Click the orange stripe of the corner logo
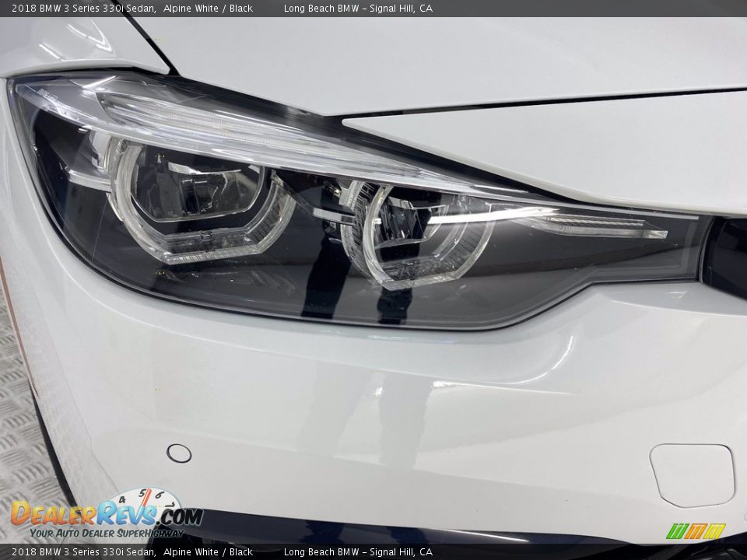747x560 pixels. click(695, 530)
